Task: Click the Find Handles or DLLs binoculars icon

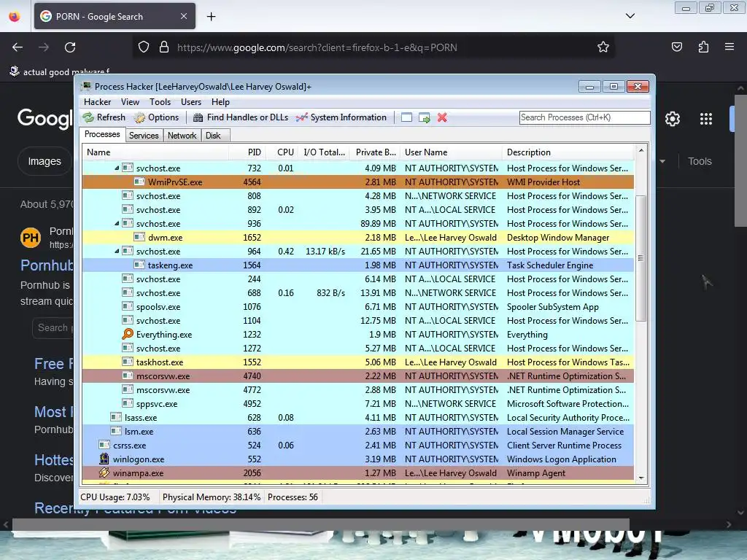Action: coord(198,117)
